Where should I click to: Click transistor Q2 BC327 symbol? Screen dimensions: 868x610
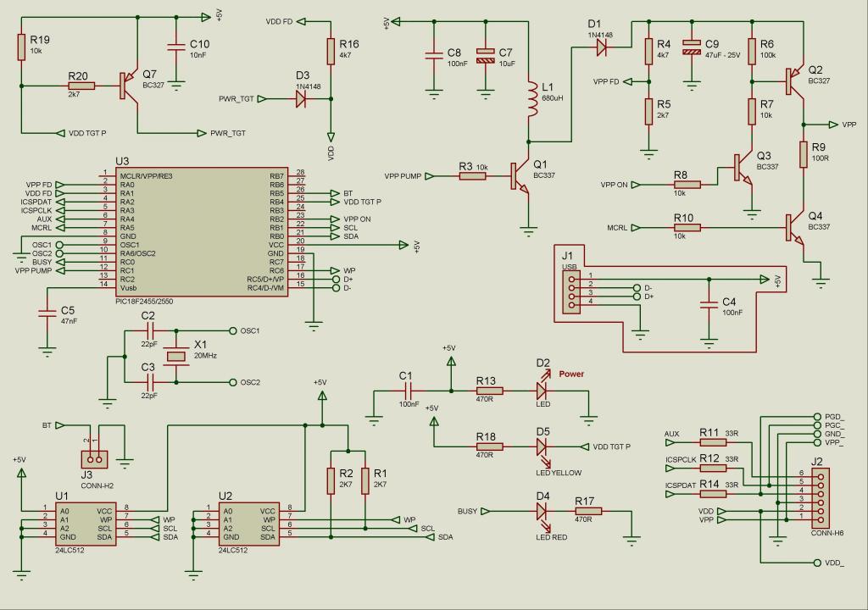pos(795,82)
